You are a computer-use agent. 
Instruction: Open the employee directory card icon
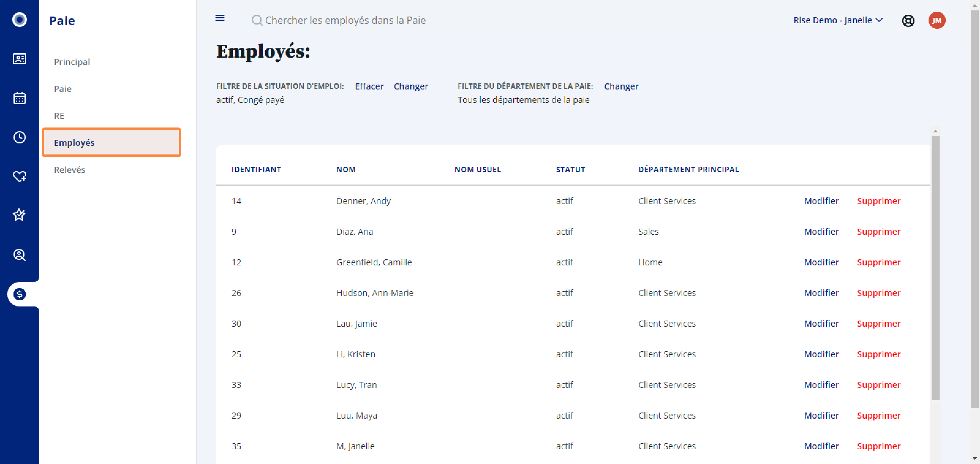tap(19, 59)
